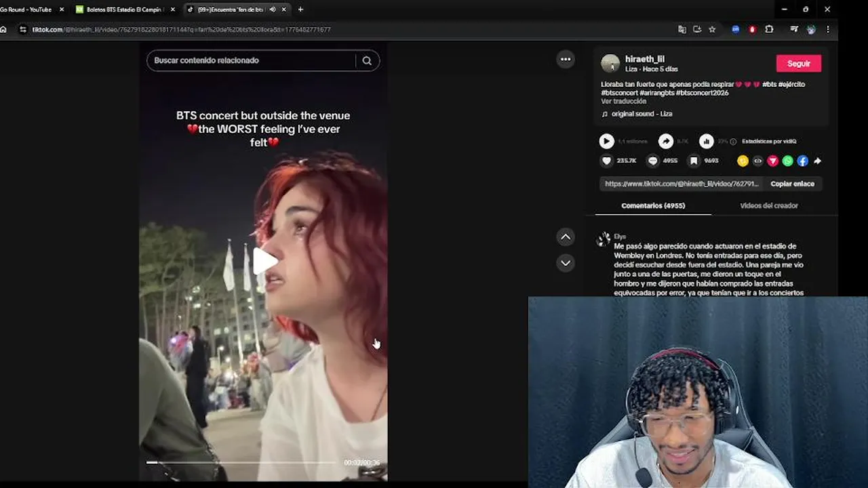This screenshot has height=488, width=868.
Task: Open the #bts hashtag
Action: [769, 84]
